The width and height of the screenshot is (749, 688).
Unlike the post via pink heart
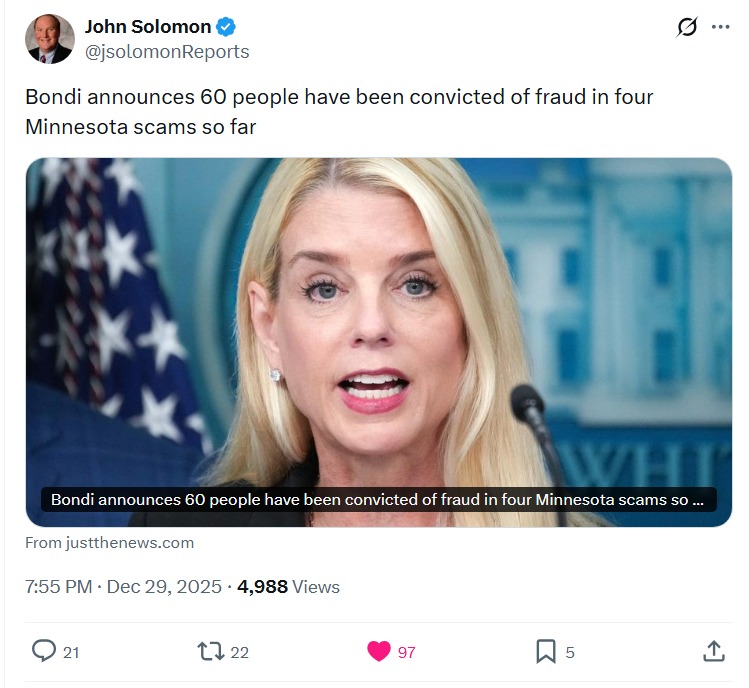[x=379, y=652]
